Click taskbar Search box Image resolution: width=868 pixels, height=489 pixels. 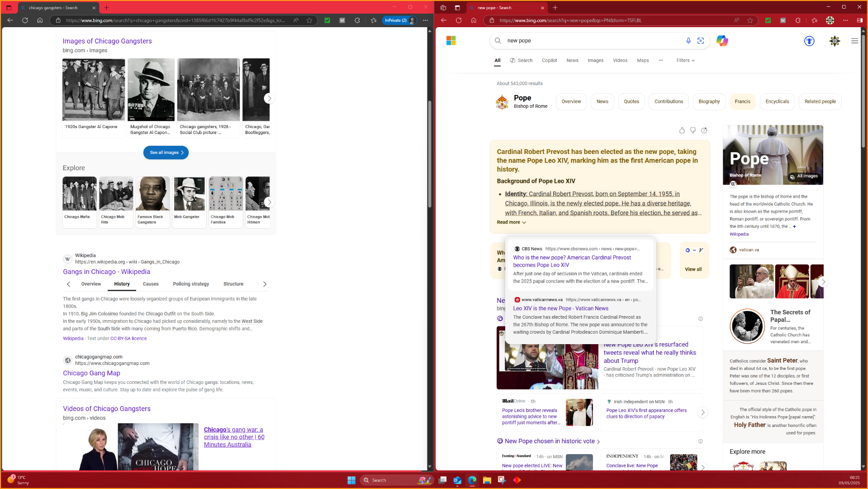click(396, 480)
